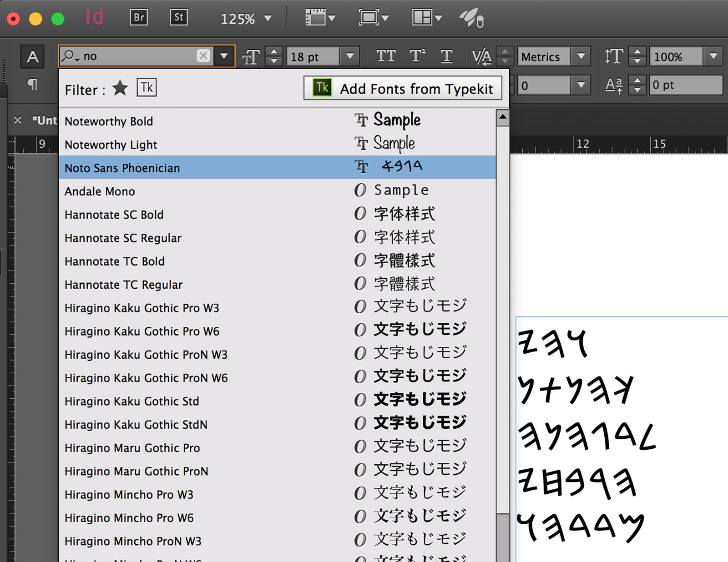Screen dimensions: 728x562
Task: Toggle the favorites star font filter
Action: [x=120, y=88]
